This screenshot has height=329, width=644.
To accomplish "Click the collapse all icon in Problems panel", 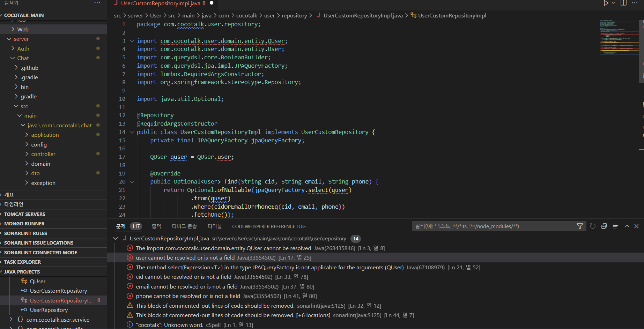I will point(604,226).
